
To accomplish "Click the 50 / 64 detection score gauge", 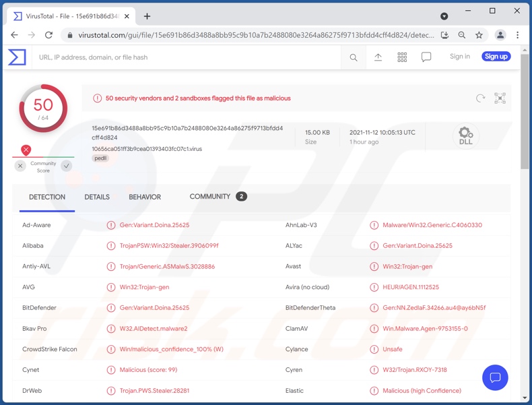I will tap(43, 108).
